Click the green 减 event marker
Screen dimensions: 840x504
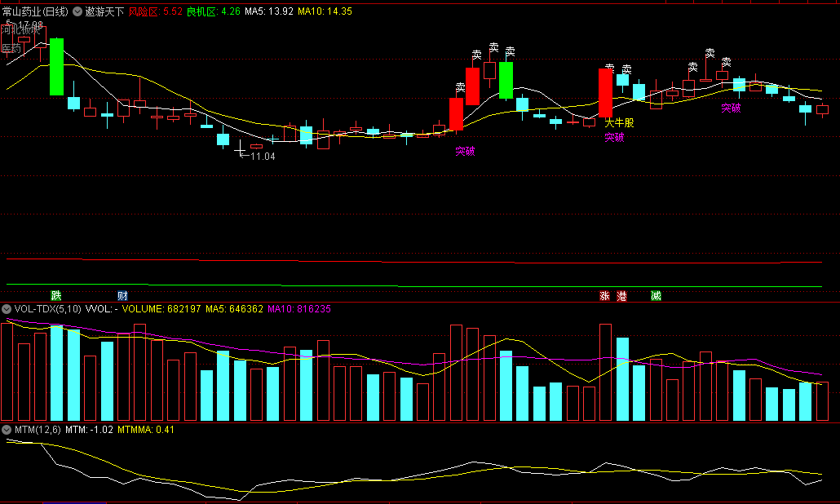tap(657, 296)
